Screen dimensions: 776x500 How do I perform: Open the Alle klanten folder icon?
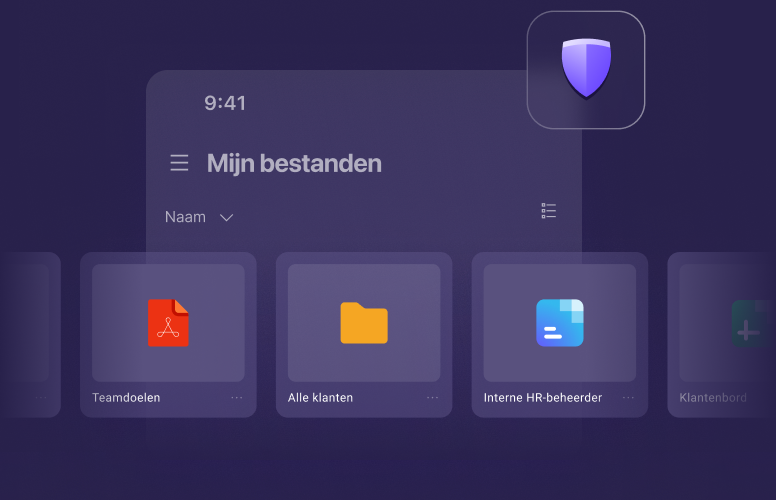[x=364, y=323]
